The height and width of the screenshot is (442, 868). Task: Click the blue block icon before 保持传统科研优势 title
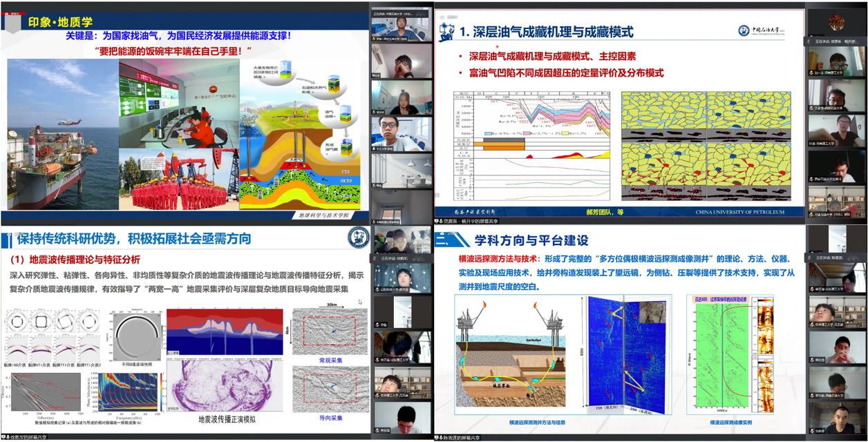coord(6,240)
